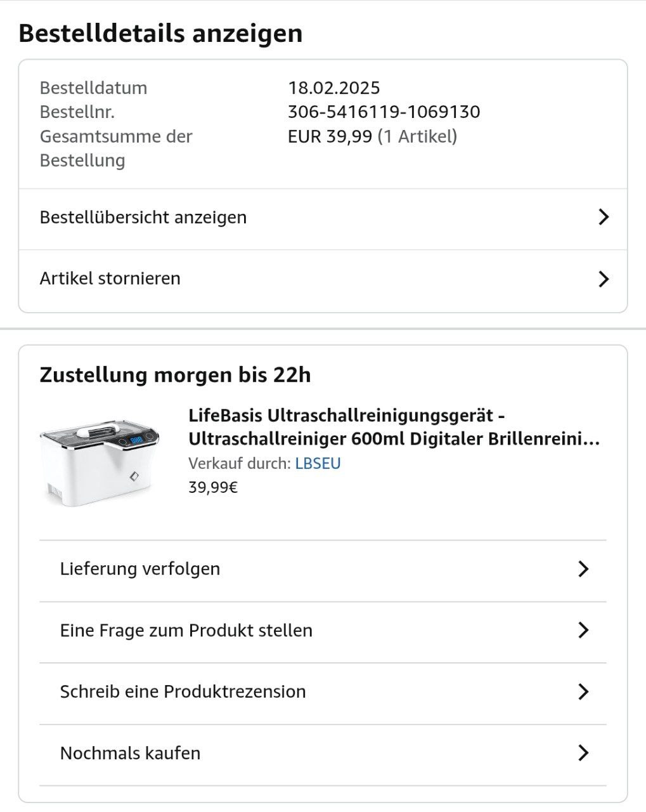This screenshot has height=812, width=646.
Task: Tap the arrow beside Eine Frage zum Produkt stellen
Action: coord(583,631)
